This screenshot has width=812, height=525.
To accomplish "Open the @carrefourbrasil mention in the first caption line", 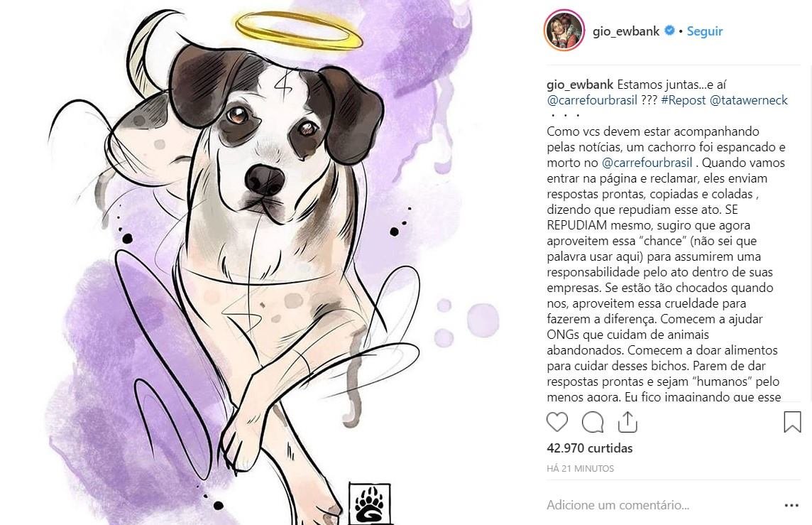I will pos(592,100).
